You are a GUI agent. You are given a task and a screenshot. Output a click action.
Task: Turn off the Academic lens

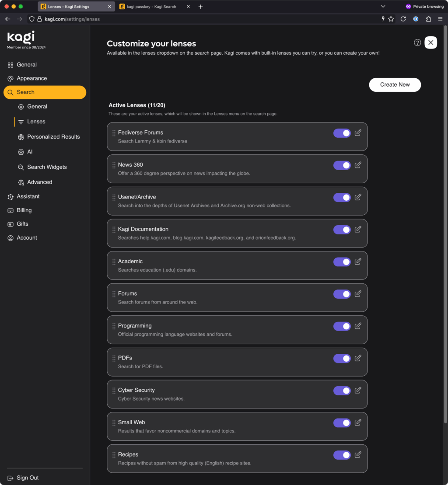[342, 262]
